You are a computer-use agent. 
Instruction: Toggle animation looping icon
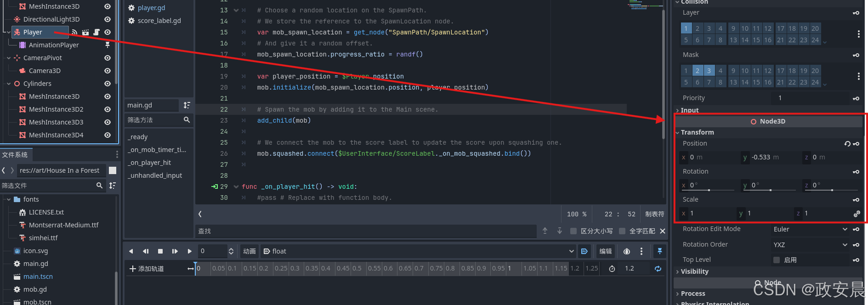[x=658, y=269]
